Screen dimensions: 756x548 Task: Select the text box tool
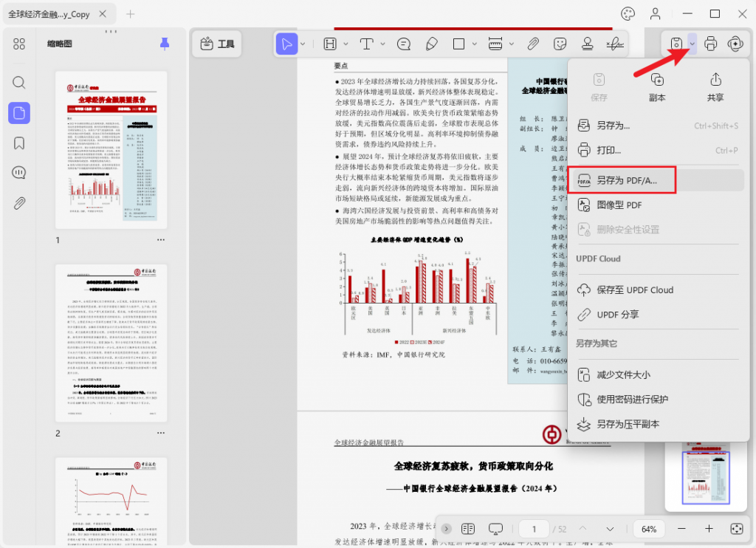[366, 44]
